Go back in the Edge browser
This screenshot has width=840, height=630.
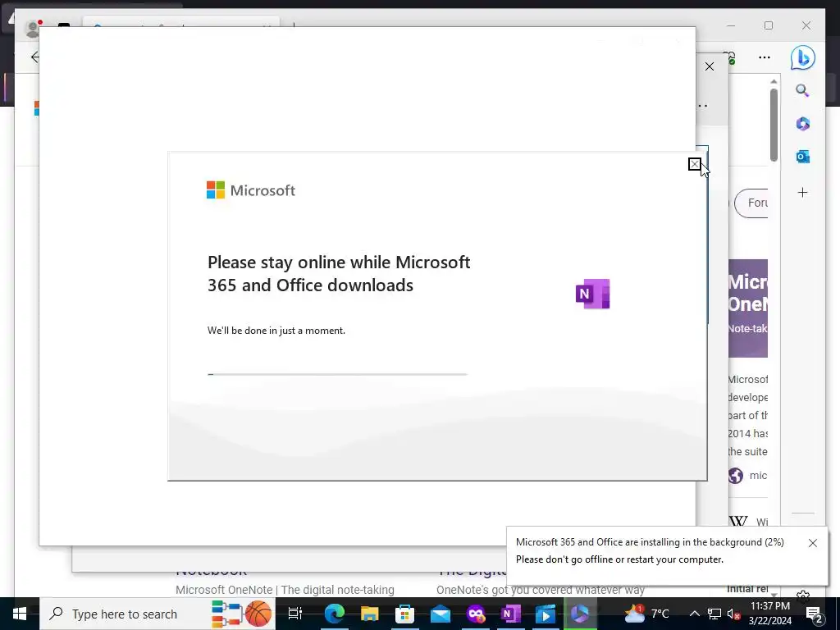click(x=34, y=57)
